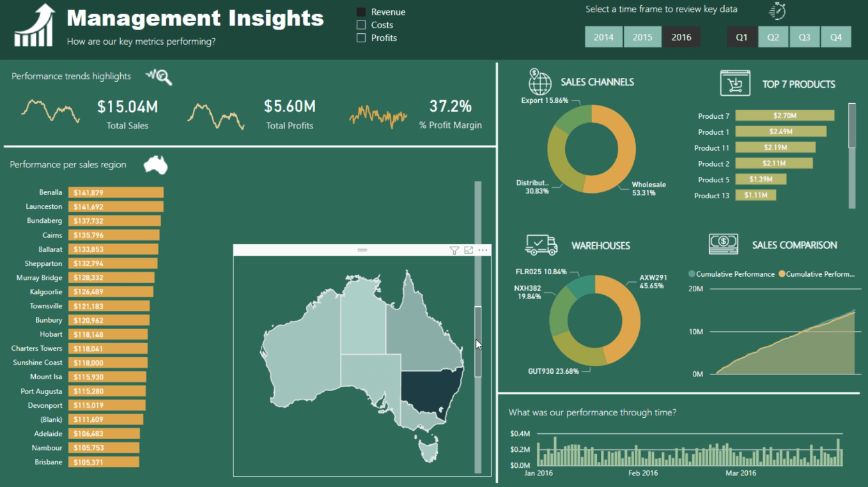Click the Adelaide region label
868x487 pixels.
(x=49, y=434)
